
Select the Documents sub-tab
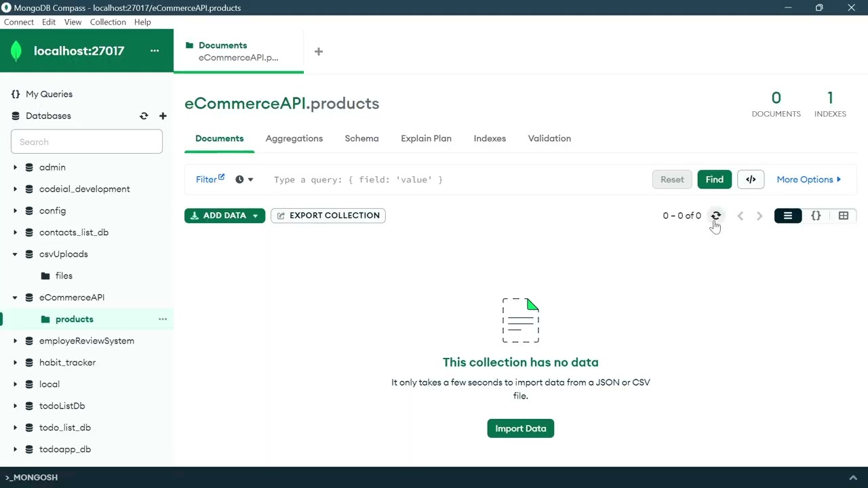pyautogui.click(x=219, y=138)
